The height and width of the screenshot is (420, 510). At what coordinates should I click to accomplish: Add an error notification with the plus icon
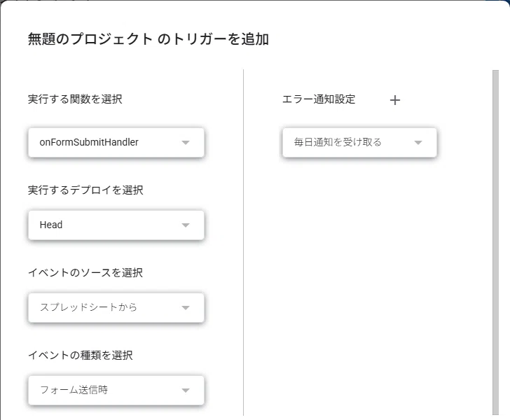coord(395,100)
